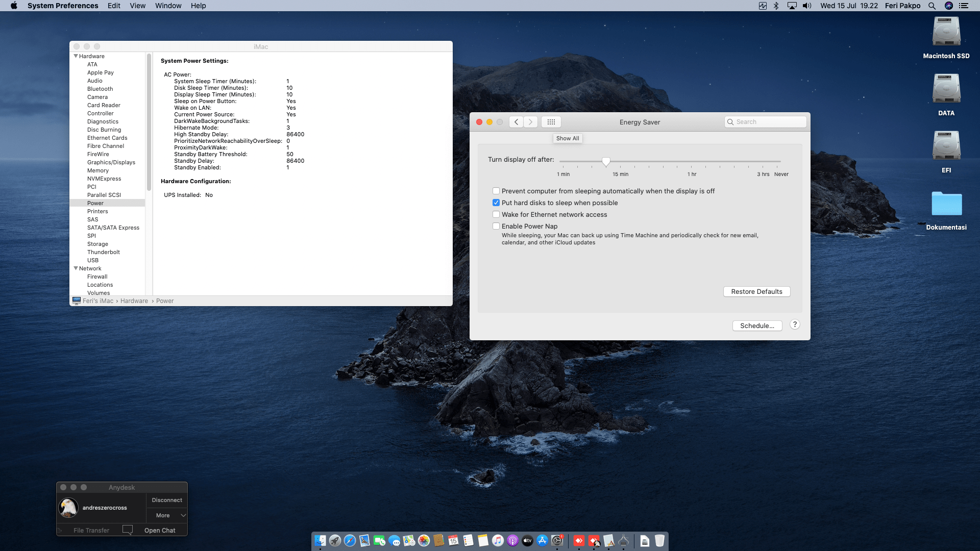Viewport: 980px width, 551px height.
Task: Click the AnyDesk chat bubble icon
Action: (x=128, y=530)
